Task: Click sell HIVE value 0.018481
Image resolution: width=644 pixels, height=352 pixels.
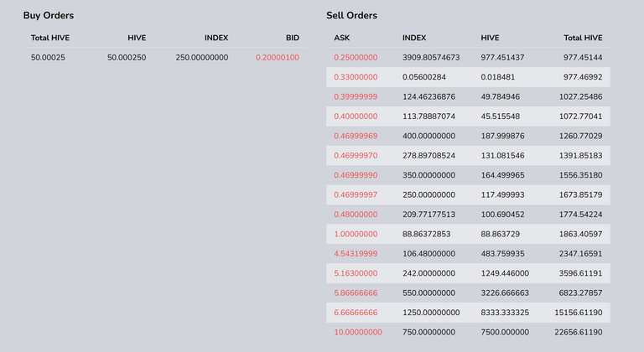Action: 498,77
